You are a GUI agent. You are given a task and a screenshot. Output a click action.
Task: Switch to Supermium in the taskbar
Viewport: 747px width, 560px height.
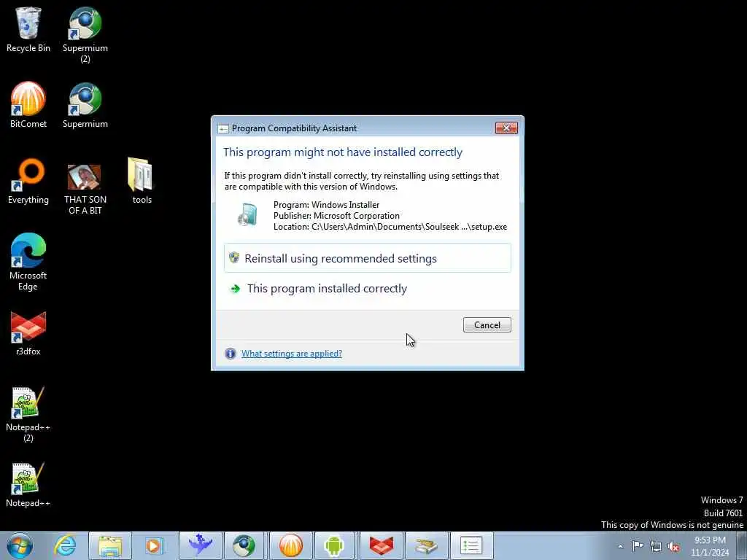[244, 545]
